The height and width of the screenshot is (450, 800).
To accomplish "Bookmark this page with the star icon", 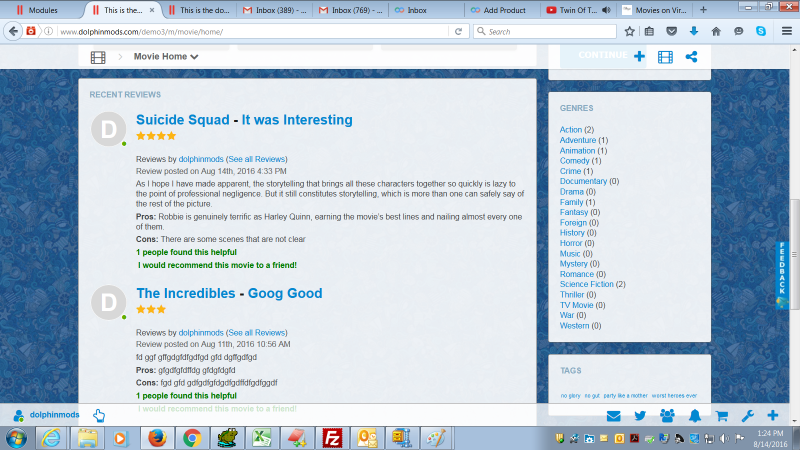I will (630, 32).
